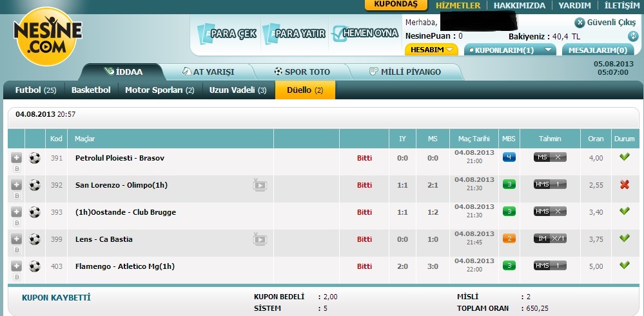Refresh balance with the round arrow icon
The image size is (644, 316).
[633, 37]
